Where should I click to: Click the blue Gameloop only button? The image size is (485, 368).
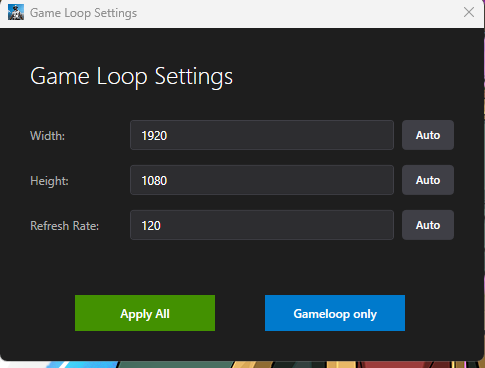coord(335,313)
